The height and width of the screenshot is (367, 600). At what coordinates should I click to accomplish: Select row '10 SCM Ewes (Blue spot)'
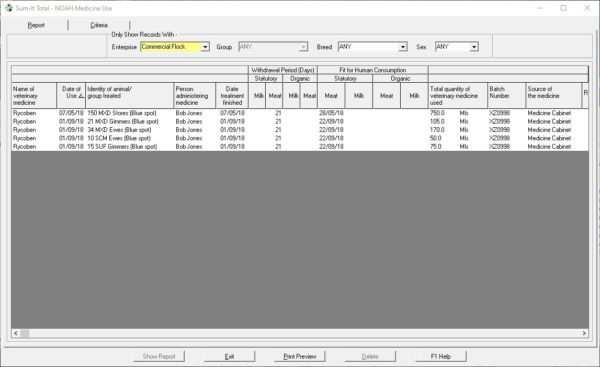pyautogui.click(x=300, y=138)
